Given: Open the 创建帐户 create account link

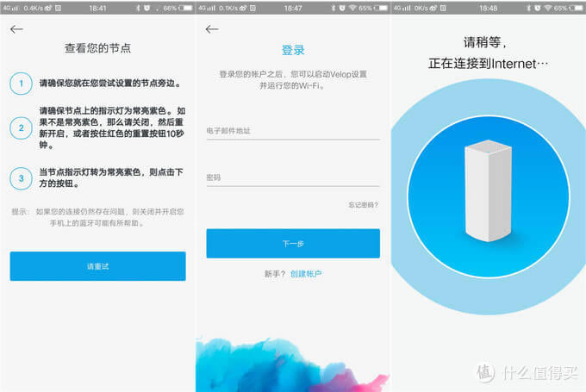Looking at the screenshot, I should pyautogui.click(x=306, y=273).
